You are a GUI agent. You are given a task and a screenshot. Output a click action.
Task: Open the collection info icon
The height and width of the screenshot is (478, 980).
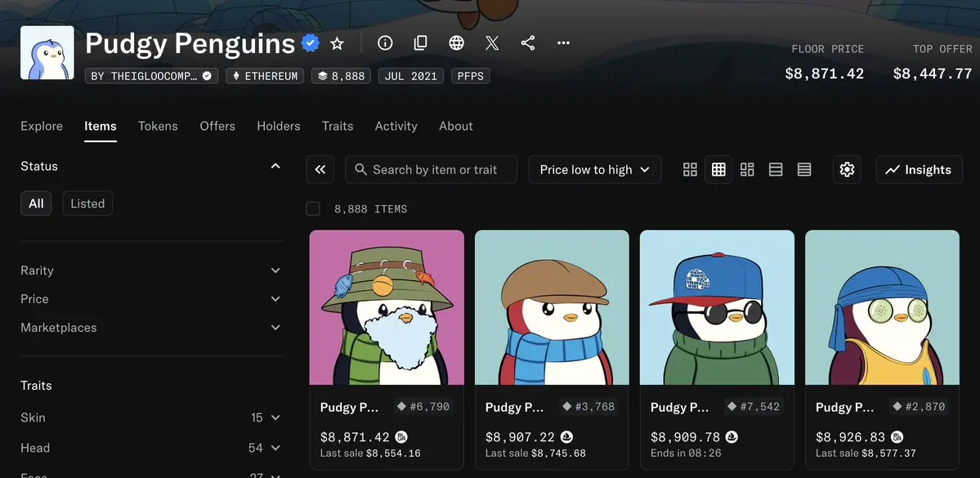point(385,43)
